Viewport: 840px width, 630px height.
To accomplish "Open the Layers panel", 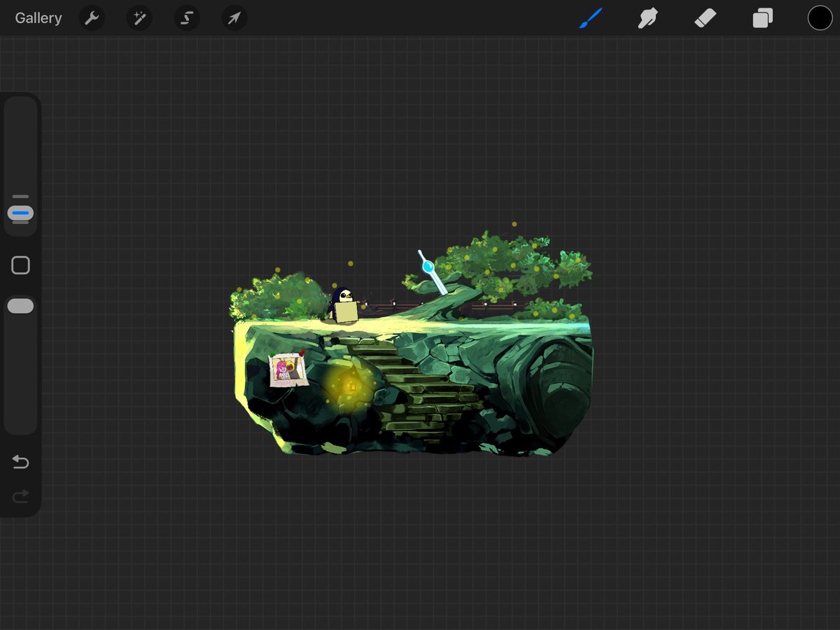I will pos(763,18).
